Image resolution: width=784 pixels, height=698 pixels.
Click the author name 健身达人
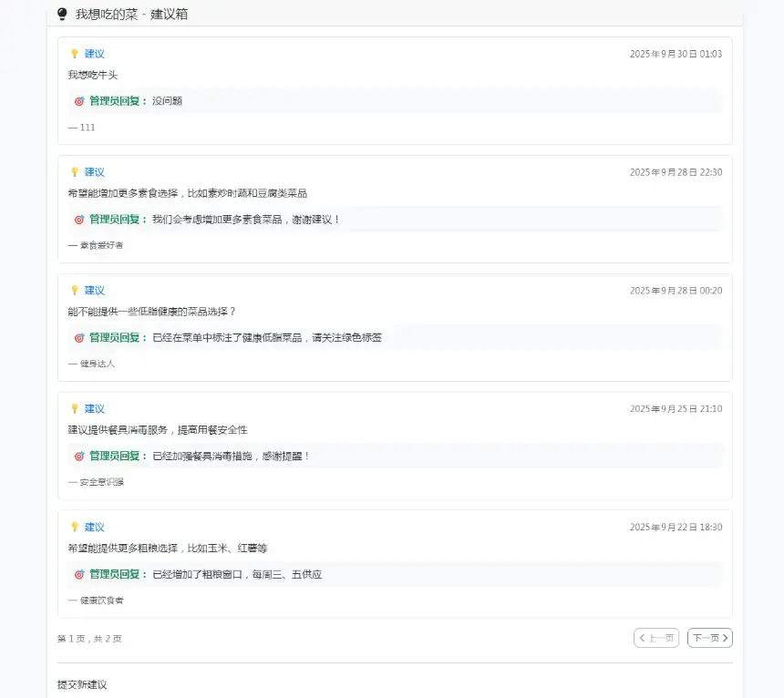pyautogui.click(x=97, y=364)
